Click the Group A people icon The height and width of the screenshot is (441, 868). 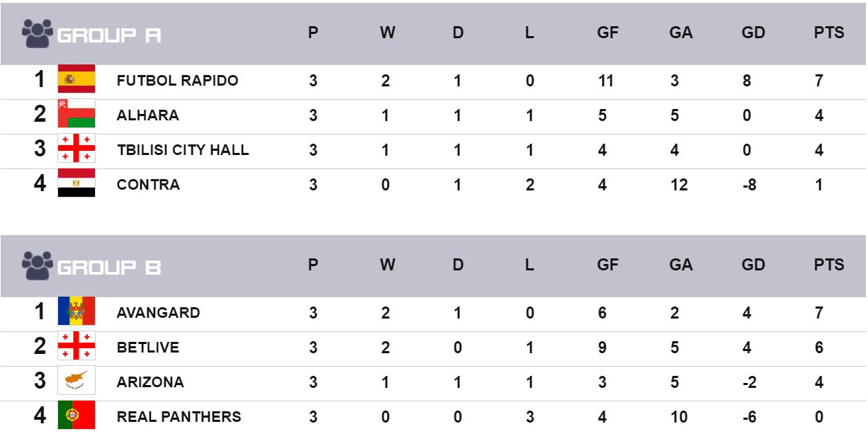pyautogui.click(x=37, y=33)
